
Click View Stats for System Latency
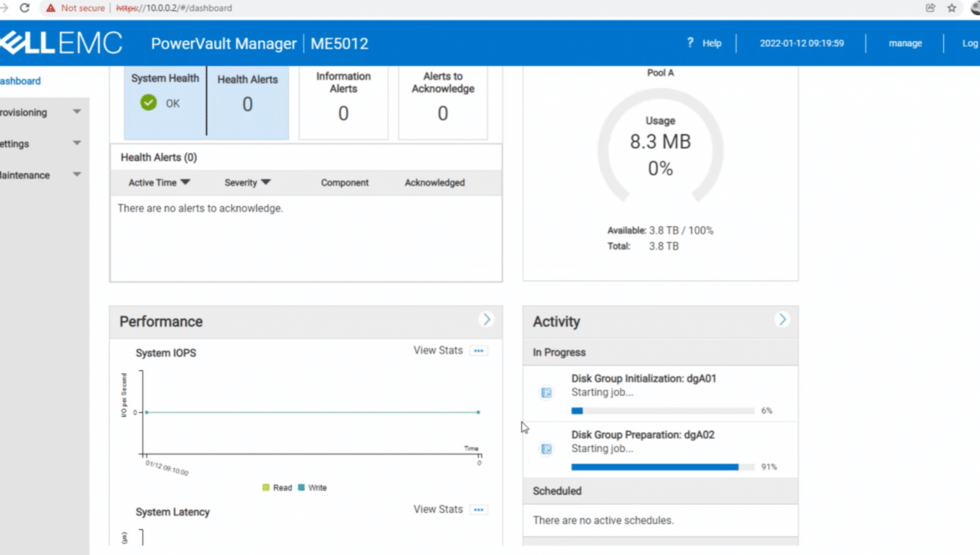[x=438, y=510]
